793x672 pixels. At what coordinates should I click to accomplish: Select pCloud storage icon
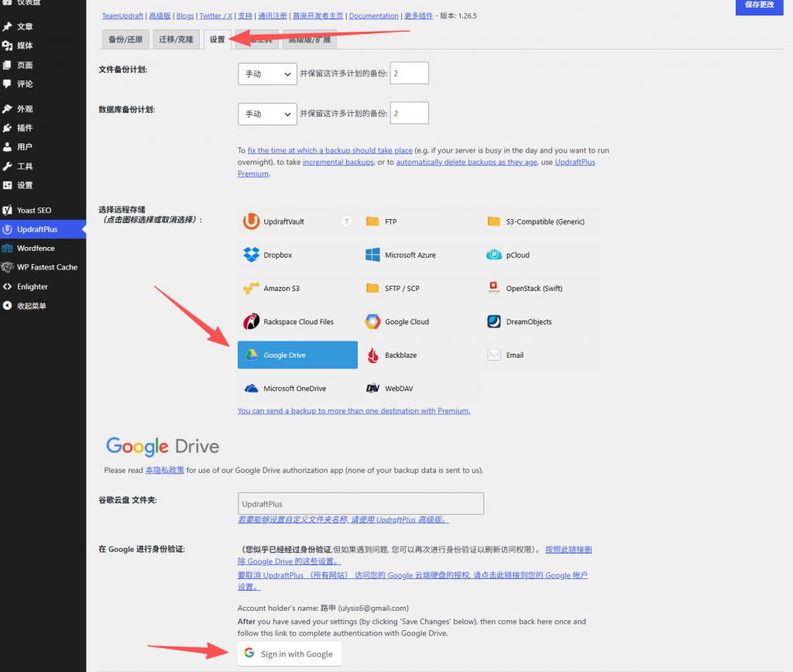click(493, 255)
